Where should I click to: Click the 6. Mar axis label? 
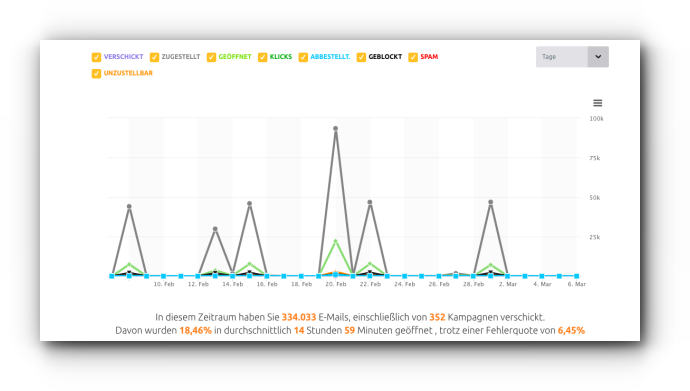[576, 284]
